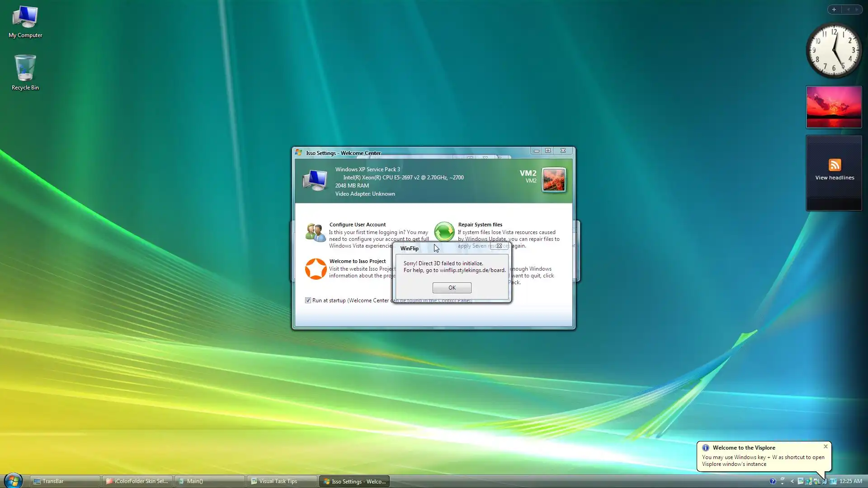The width and height of the screenshot is (868, 488).
Task: Click the system clock showing 12:25 AM
Action: pyautogui.click(x=850, y=481)
